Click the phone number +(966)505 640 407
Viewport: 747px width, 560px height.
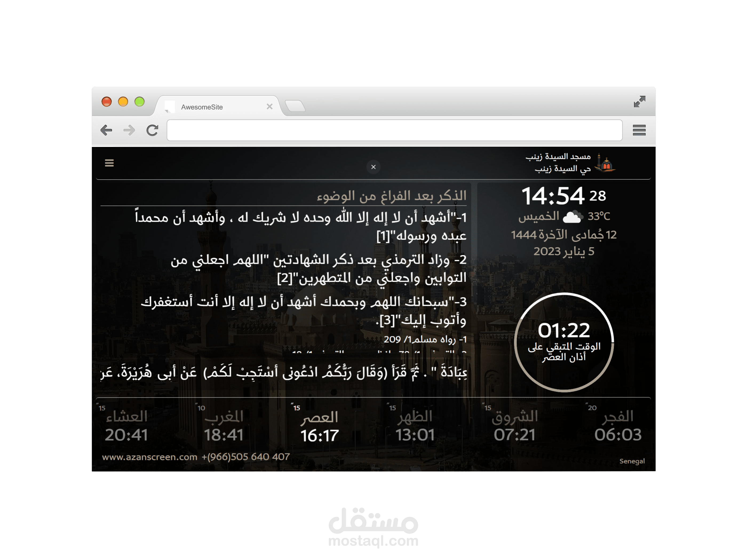(x=245, y=457)
